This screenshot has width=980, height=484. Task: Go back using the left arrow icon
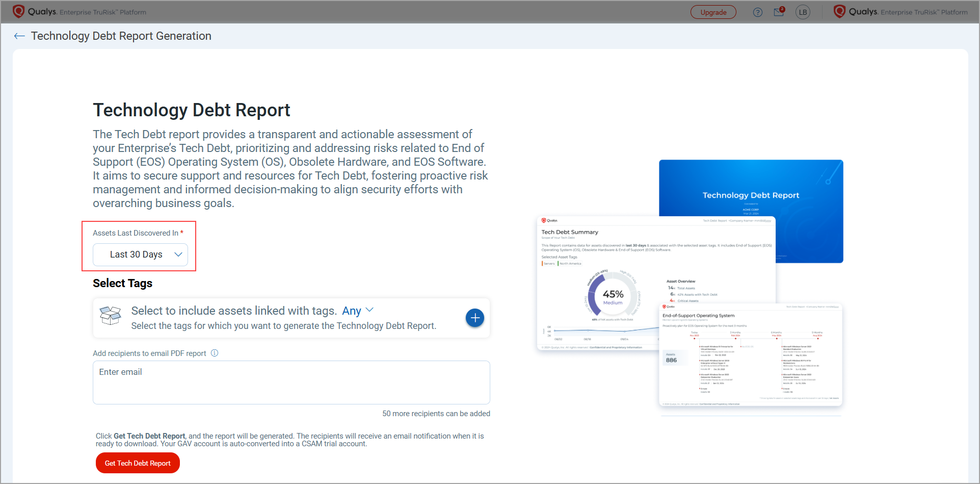click(19, 36)
